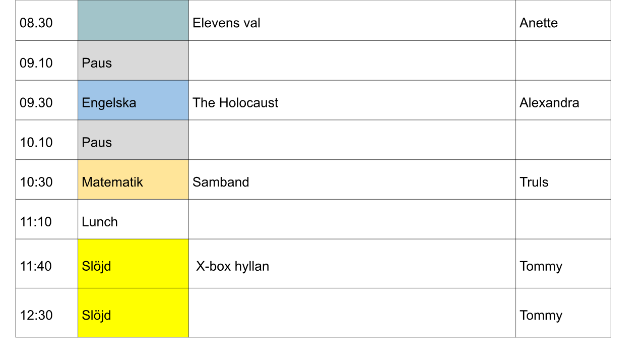Select the 10:30 time cell

[x=46, y=182]
